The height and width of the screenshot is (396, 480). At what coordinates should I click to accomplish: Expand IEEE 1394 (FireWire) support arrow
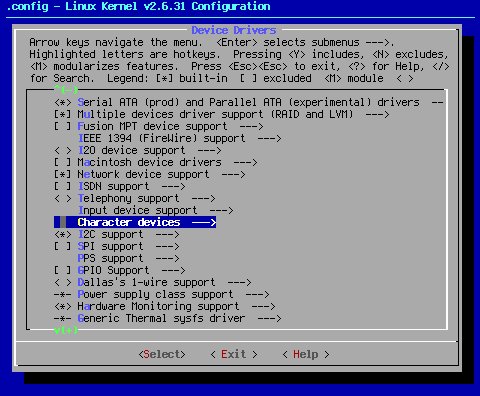tap(269, 138)
